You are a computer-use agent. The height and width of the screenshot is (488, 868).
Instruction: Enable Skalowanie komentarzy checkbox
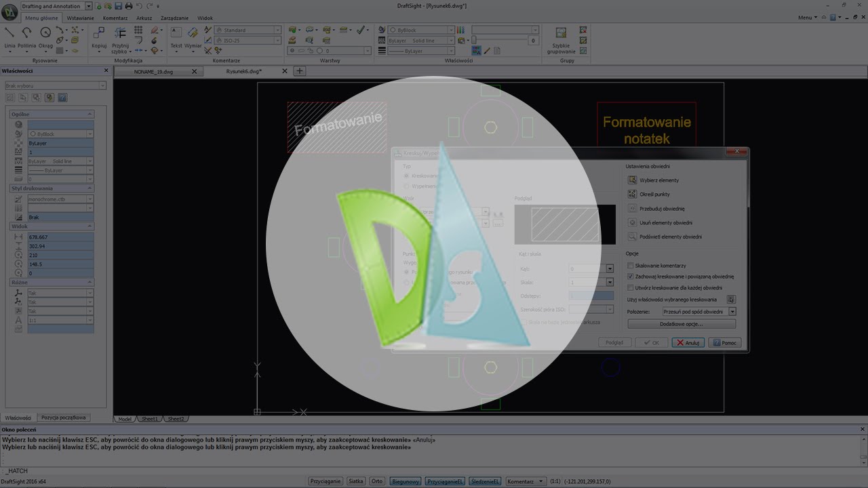pyautogui.click(x=631, y=266)
